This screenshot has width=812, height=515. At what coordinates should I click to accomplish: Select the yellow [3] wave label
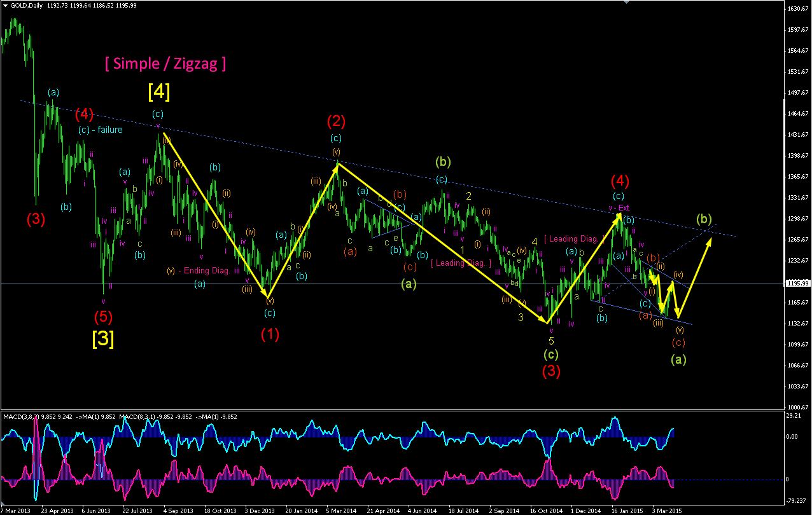[103, 339]
